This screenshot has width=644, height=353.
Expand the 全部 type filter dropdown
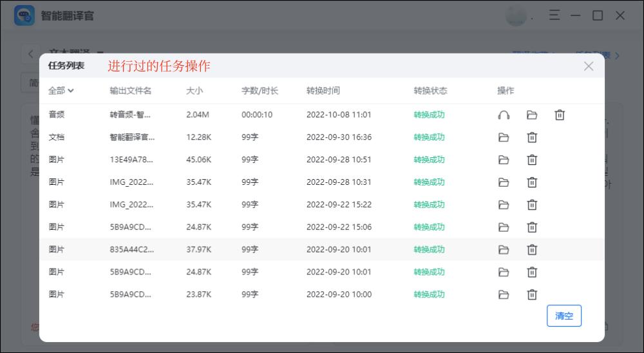click(x=61, y=91)
